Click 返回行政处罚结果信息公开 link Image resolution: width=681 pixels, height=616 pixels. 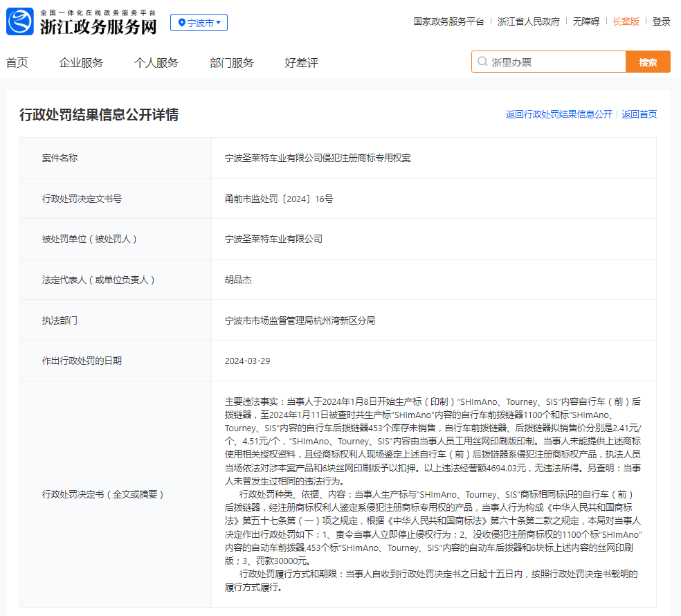tap(559, 114)
